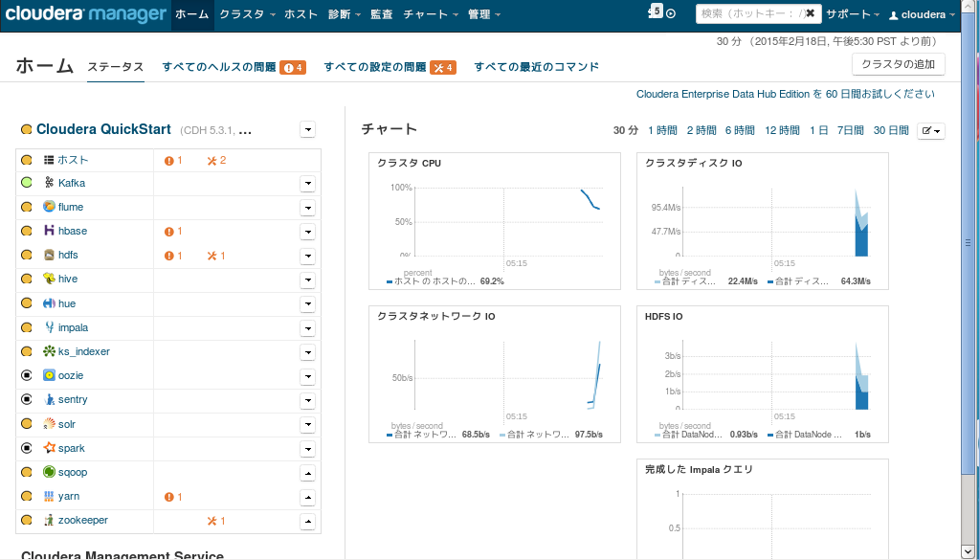The width and height of the screenshot is (980, 560).
Task: Open the サポート menu
Action: [x=853, y=14]
